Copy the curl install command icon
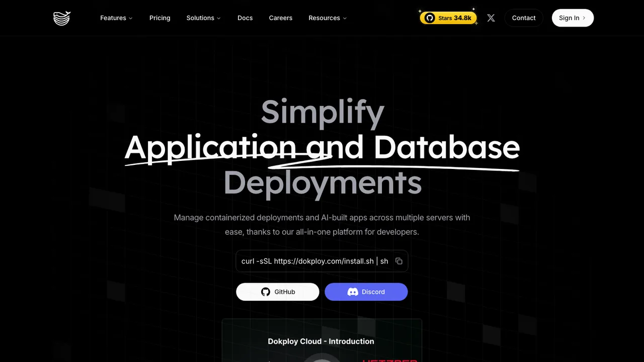The width and height of the screenshot is (644, 362). 399,261
